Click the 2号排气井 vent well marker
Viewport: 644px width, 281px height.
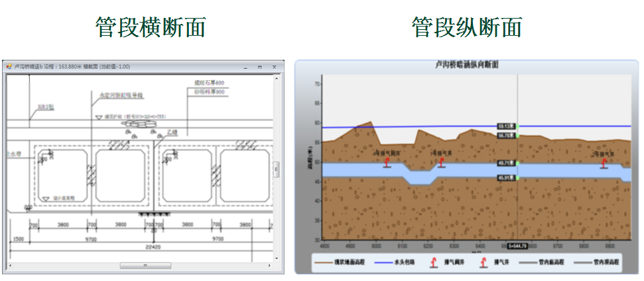(x=604, y=163)
